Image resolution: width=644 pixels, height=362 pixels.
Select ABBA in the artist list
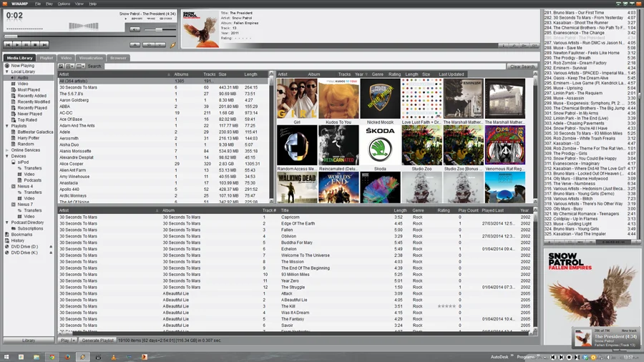[x=163, y=107]
